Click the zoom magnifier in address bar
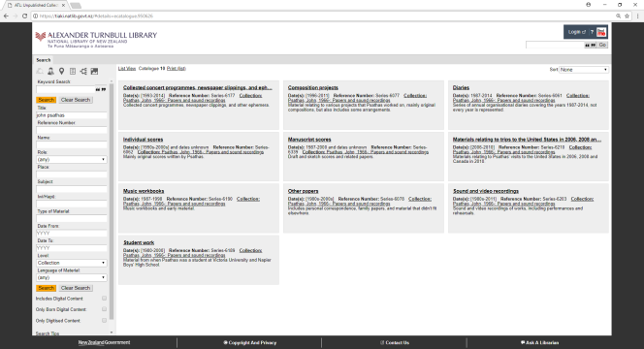This screenshot has width=644, height=349. click(x=618, y=16)
